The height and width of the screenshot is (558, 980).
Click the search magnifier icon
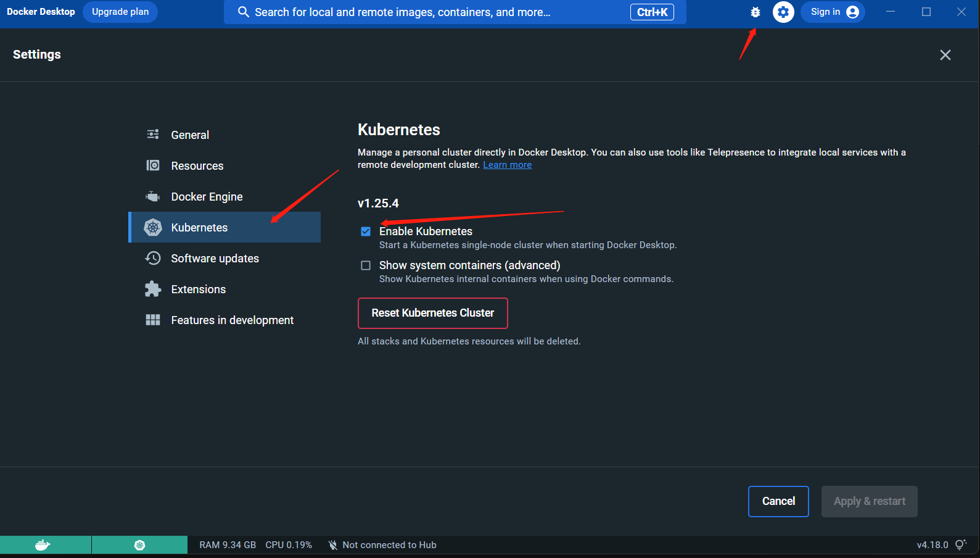(x=243, y=12)
